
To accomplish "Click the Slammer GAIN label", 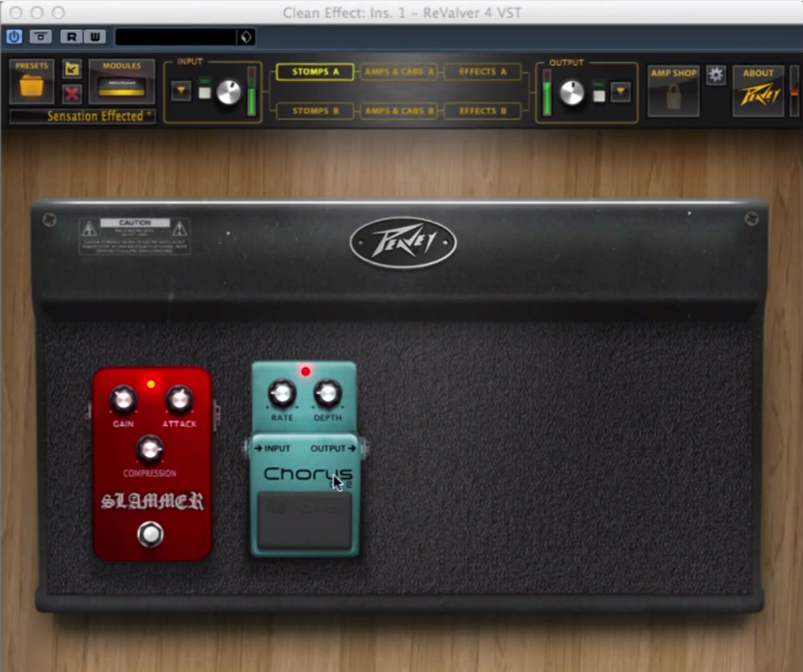I will (x=124, y=424).
